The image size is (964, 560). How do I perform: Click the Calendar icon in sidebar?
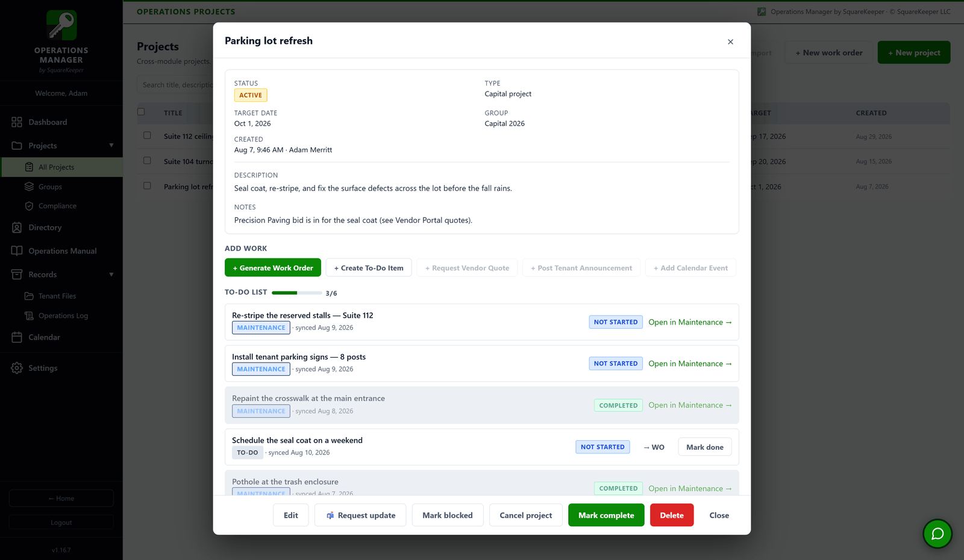[x=17, y=337]
